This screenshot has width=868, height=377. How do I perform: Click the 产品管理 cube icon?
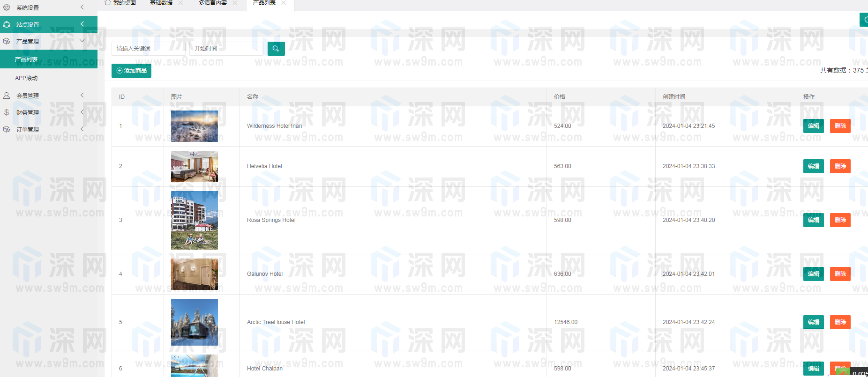(7, 41)
